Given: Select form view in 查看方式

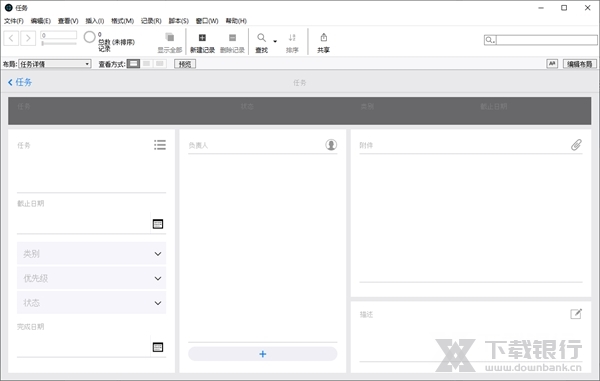Looking at the screenshot, I should (x=133, y=64).
